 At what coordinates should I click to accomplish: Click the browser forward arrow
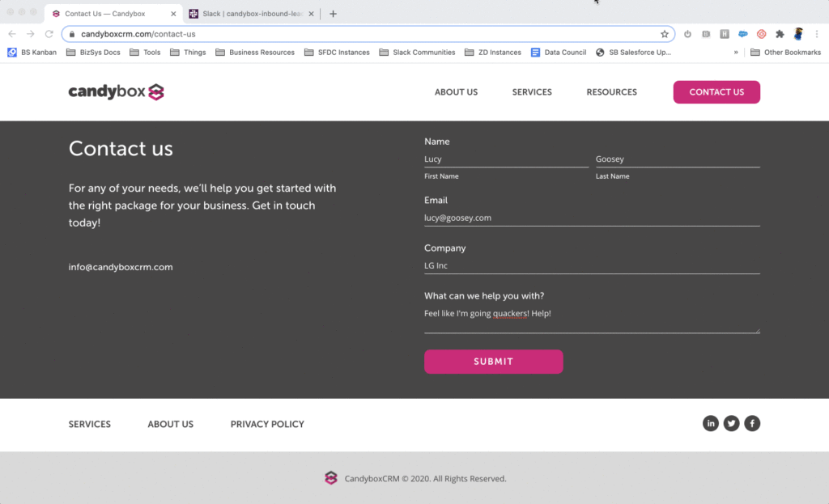[31, 34]
